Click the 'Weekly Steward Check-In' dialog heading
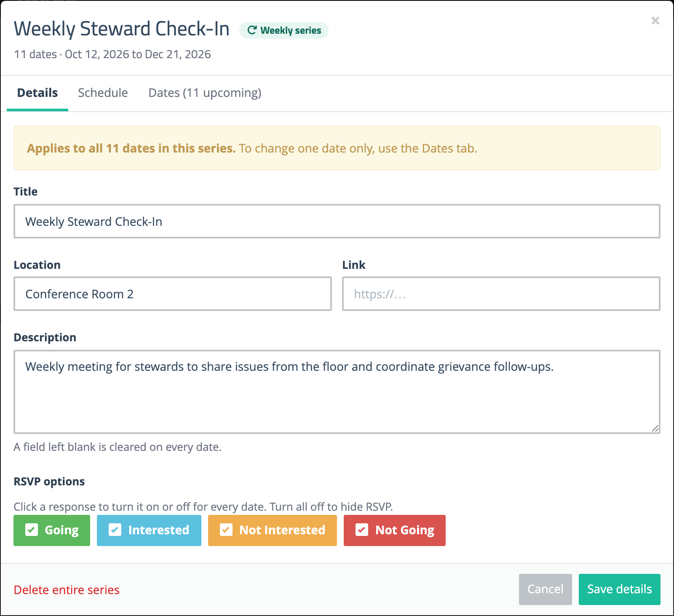Viewport: 674px width, 616px height. [x=122, y=29]
